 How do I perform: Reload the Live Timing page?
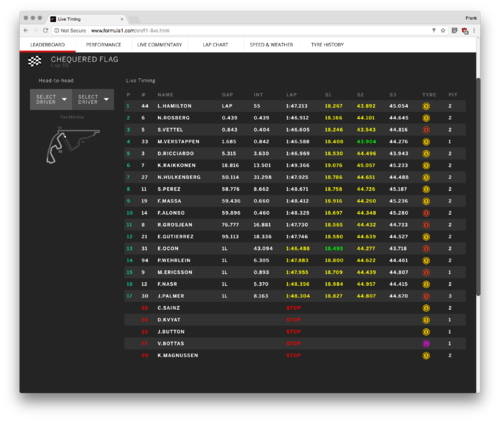tap(46, 30)
